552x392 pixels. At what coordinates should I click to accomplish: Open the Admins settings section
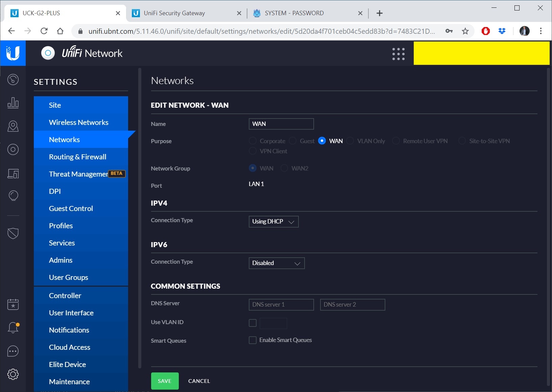81,260
